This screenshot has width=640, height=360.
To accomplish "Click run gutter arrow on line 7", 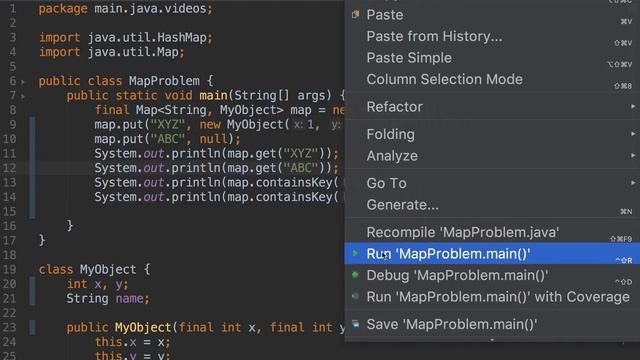I will tap(23, 96).
